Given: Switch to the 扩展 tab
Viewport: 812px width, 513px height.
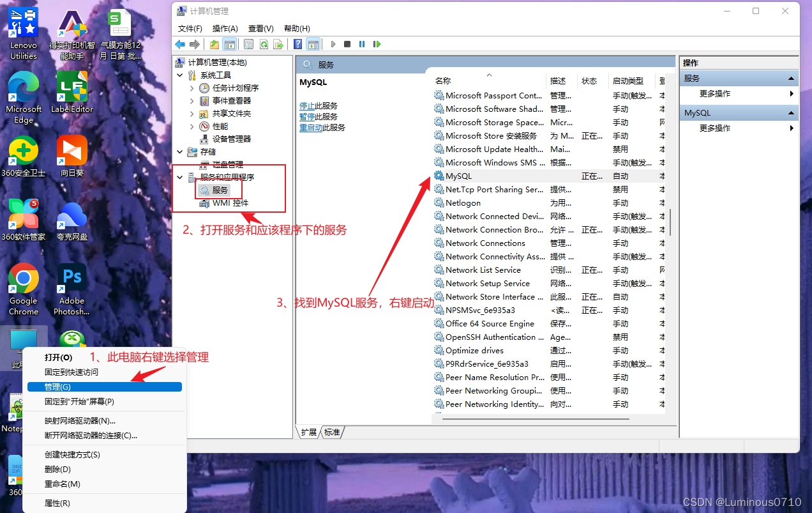Looking at the screenshot, I should (309, 433).
